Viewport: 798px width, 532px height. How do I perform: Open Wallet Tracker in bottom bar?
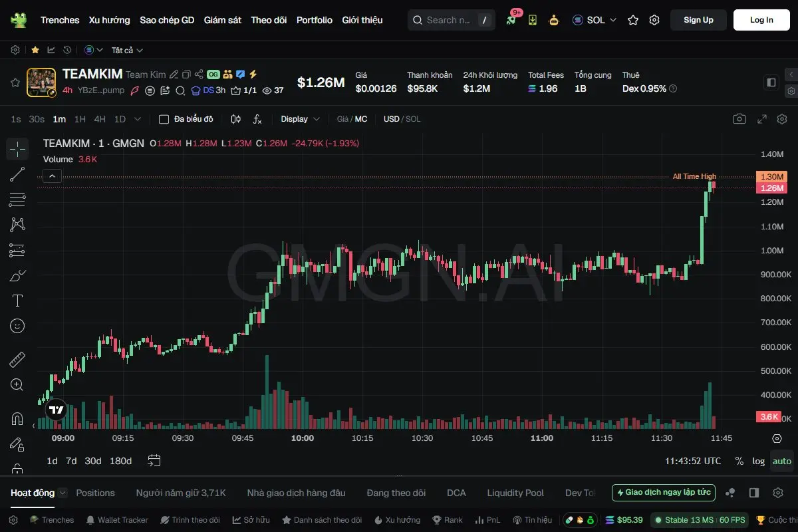pyautogui.click(x=116, y=520)
